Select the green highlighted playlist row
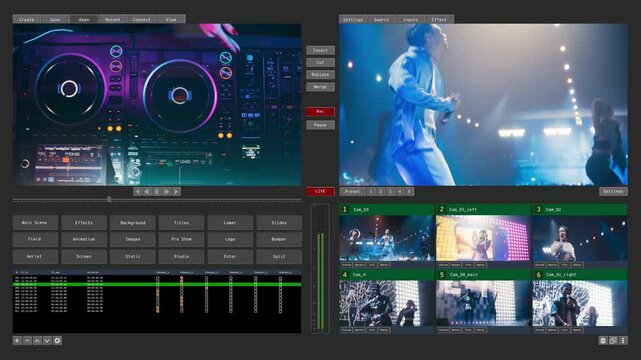The height and width of the screenshot is (360, 641). pos(157,284)
